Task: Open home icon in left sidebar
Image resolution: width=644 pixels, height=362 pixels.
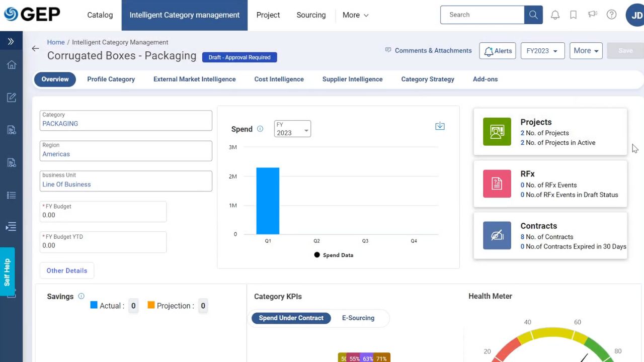Action: pyautogui.click(x=11, y=65)
